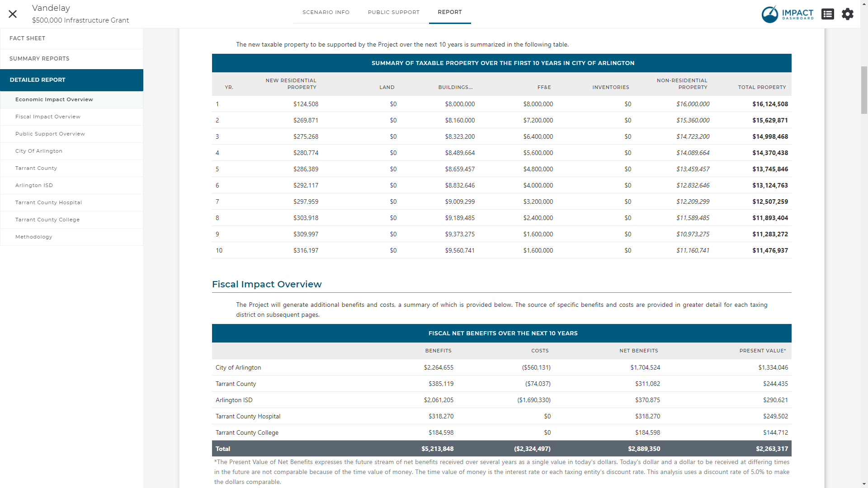Switch to the Public Support tab
This screenshot has width=868, height=488.
393,12
